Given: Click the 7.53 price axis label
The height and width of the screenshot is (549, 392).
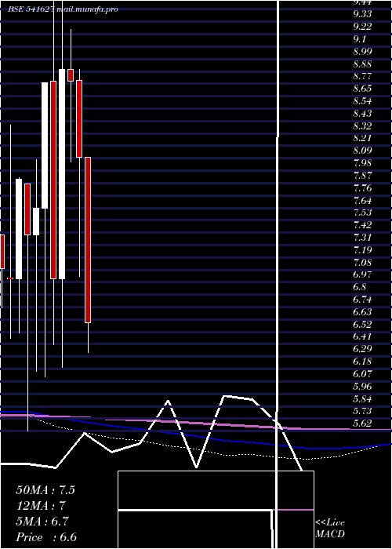Looking at the screenshot, I should [x=362, y=213].
